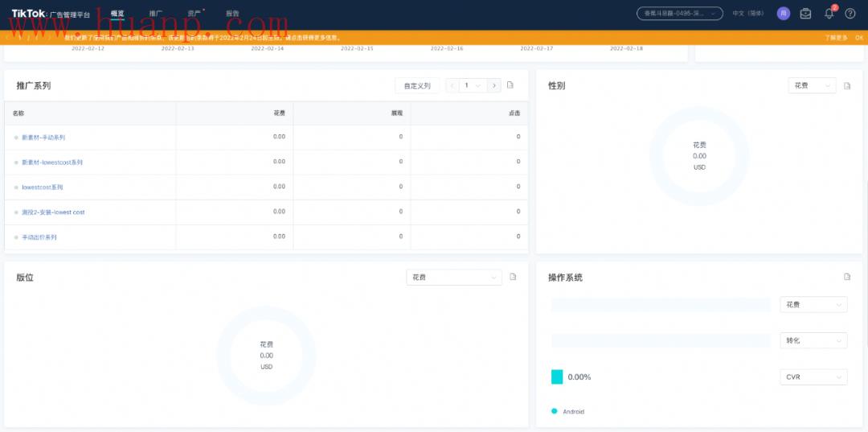Click the cyan Android color swatch
This screenshot has width=868, height=432.
pos(557,377)
